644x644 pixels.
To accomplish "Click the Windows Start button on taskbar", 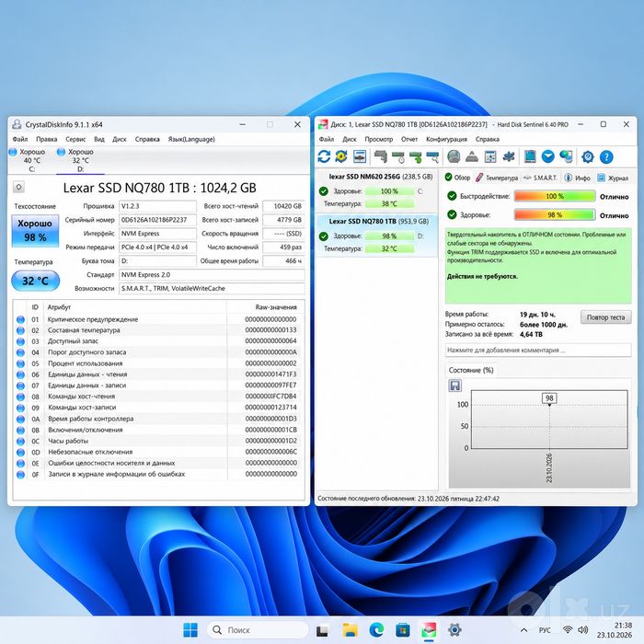I will tap(190, 629).
